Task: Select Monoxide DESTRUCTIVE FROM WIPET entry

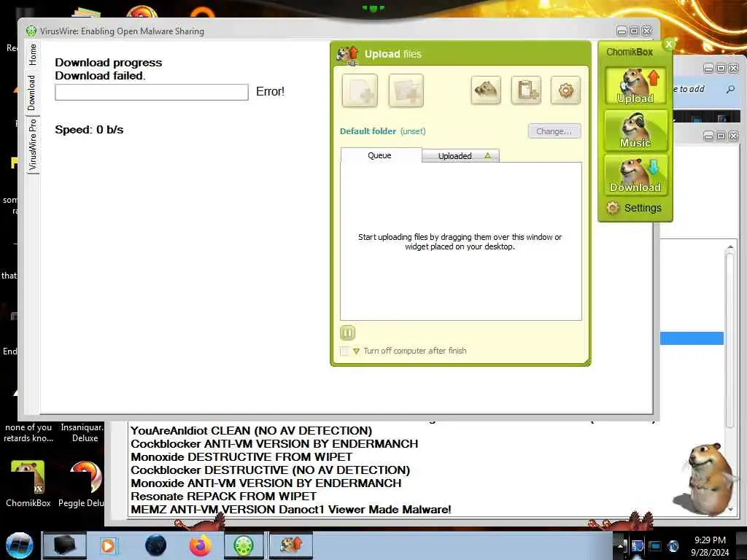Action: coord(241,456)
